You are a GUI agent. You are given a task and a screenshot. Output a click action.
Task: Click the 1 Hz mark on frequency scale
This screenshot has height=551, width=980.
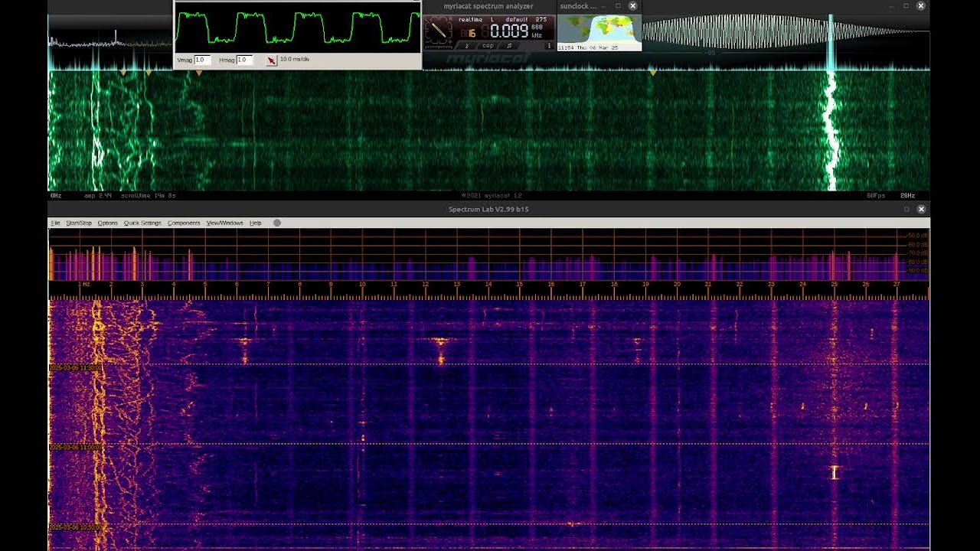click(84, 285)
